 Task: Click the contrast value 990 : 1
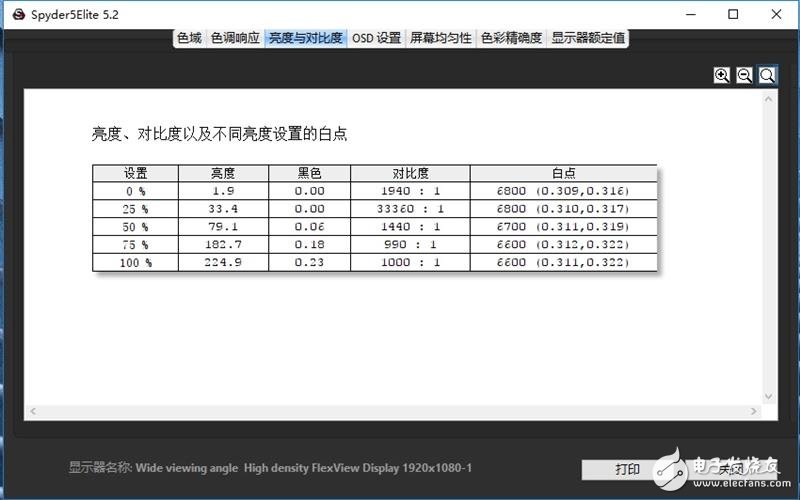(410, 245)
